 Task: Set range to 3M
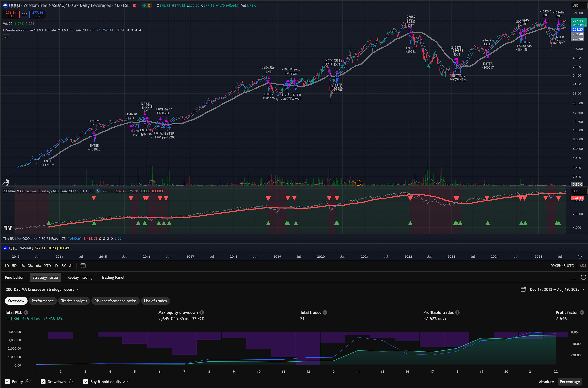(x=30, y=266)
